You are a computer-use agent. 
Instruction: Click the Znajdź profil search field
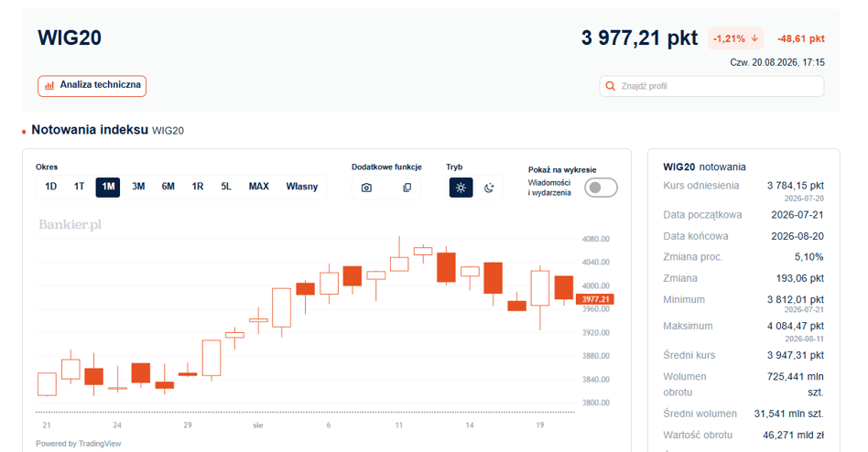coord(712,86)
